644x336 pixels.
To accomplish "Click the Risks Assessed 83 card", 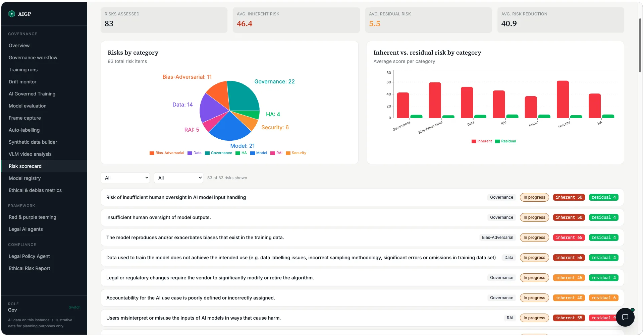I will point(164,20).
